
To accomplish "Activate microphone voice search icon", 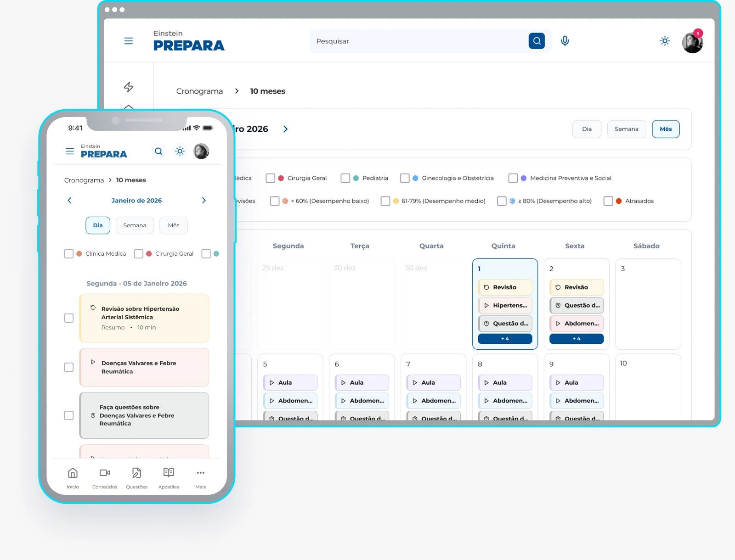I will pyautogui.click(x=565, y=41).
